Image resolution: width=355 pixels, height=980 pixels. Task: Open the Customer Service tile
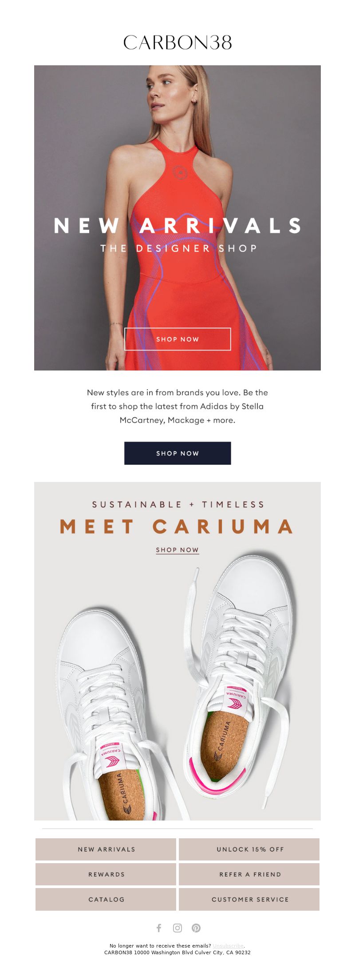[249, 899]
